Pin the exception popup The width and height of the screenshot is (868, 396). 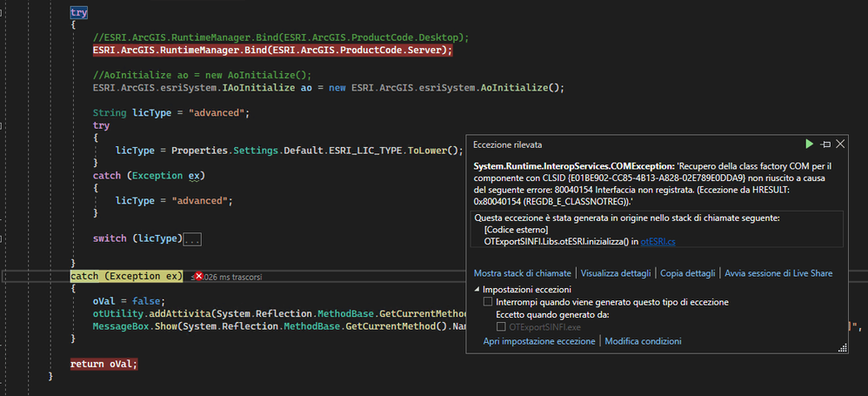825,144
